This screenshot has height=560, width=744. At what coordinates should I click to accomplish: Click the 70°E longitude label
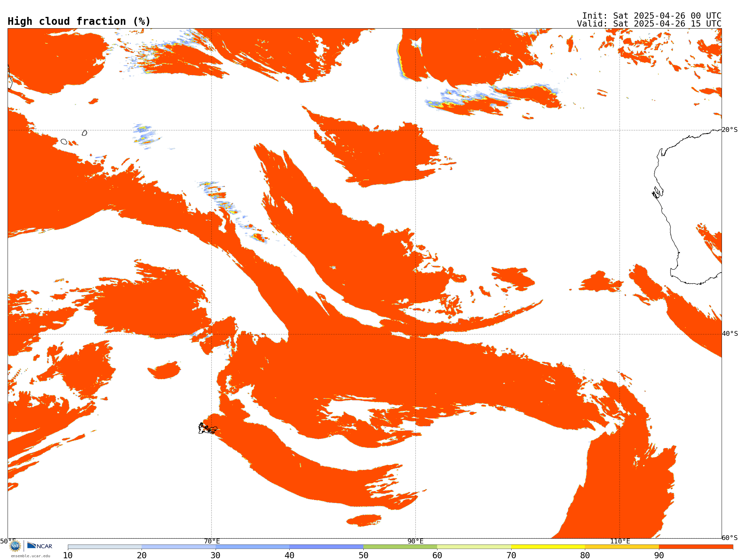click(x=212, y=541)
